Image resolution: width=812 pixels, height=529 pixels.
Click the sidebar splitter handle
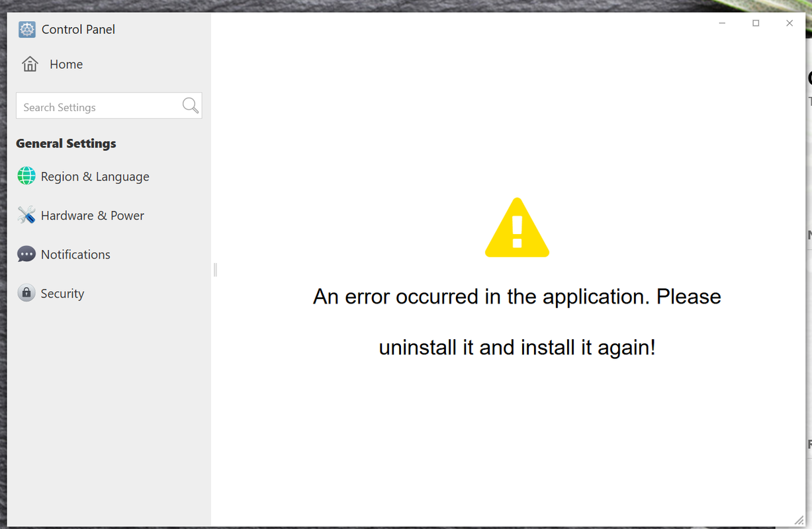pos(215,269)
